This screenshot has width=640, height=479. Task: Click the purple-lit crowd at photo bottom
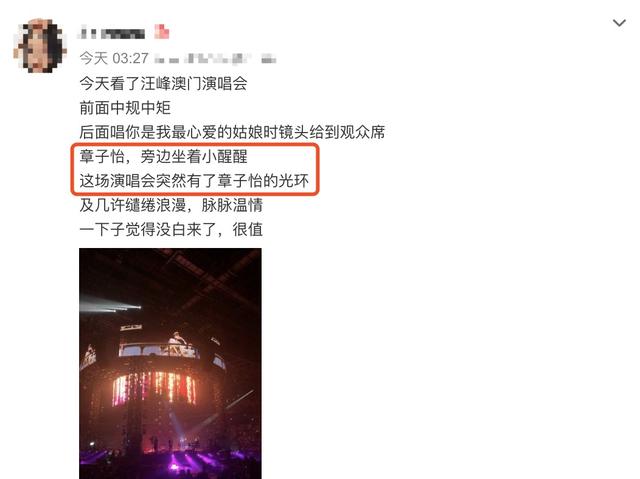click(x=170, y=463)
